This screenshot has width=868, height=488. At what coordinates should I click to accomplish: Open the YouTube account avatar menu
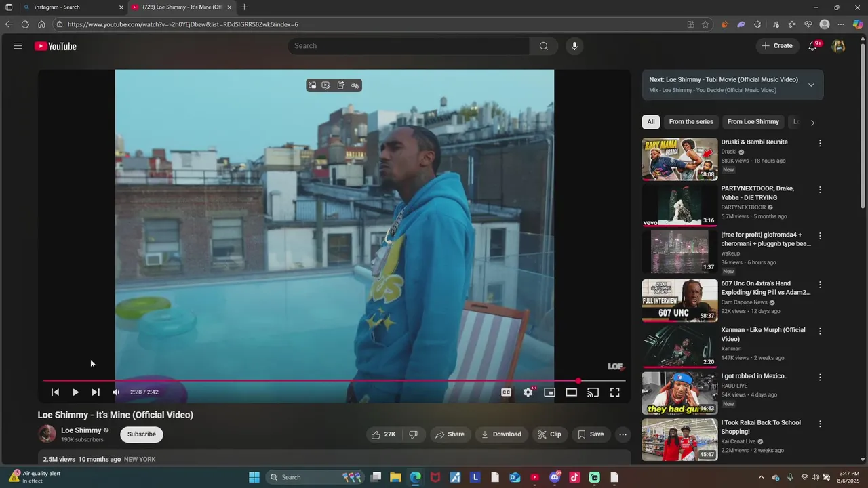(839, 46)
